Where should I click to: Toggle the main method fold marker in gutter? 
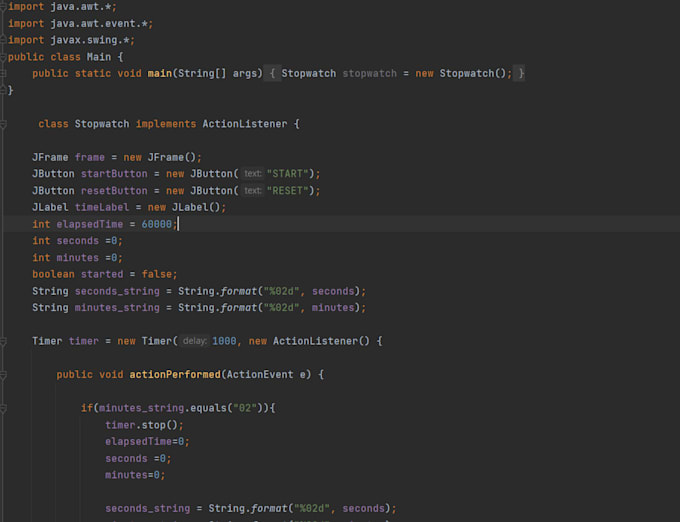tap(3, 73)
